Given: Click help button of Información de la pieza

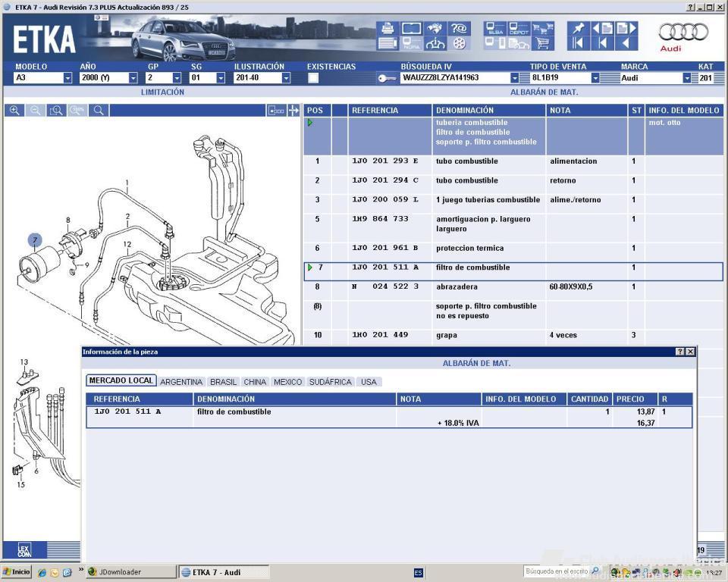Looking at the screenshot, I should 680,352.
